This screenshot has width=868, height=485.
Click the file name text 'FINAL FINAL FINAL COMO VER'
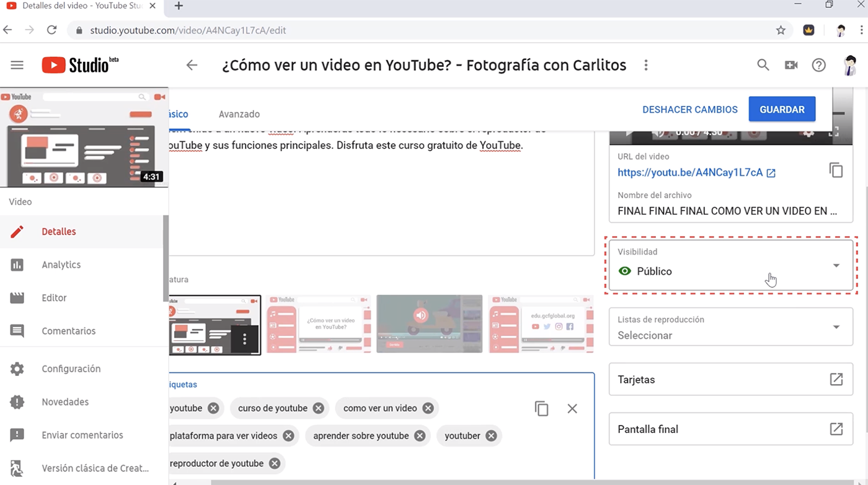pos(727,211)
